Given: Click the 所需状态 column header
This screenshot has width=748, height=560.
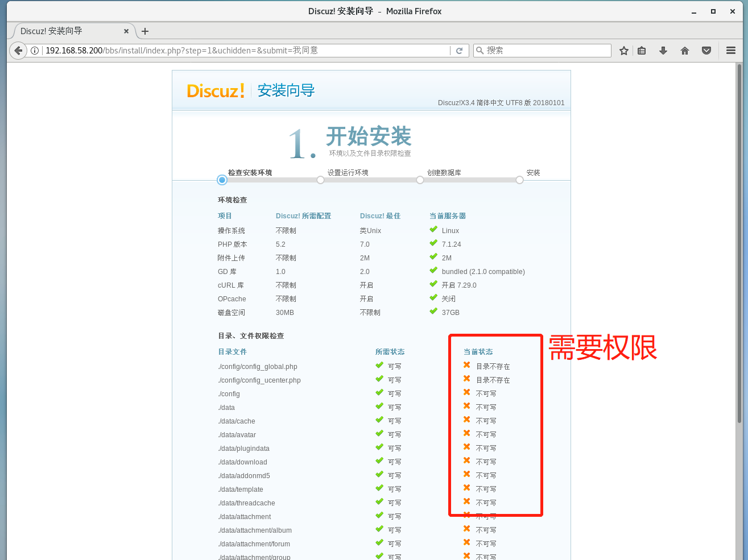Looking at the screenshot, I should click(x=390, y=352).
